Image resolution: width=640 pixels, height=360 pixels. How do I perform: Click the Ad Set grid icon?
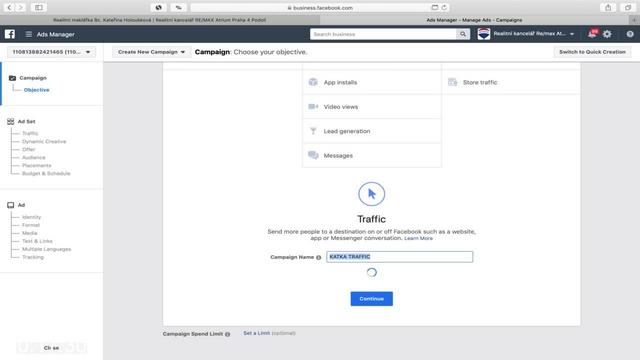pos(11,121)
